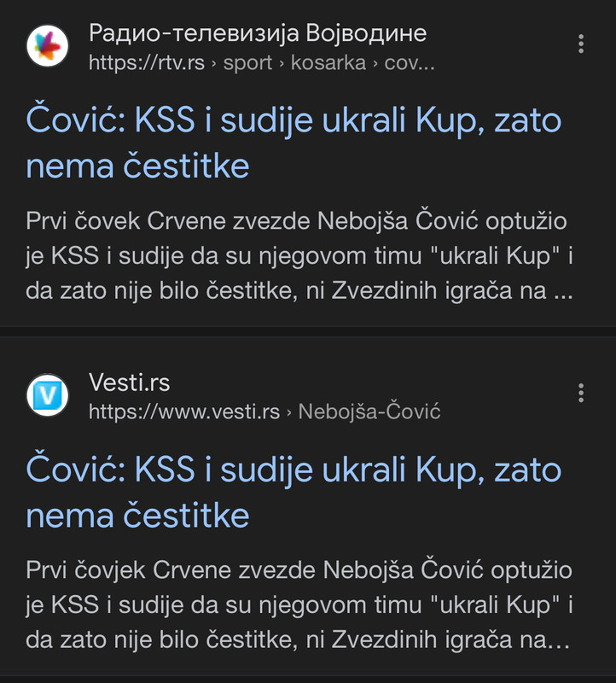Select the 'Nebojša-Čović' breadcrumb segment
The height and width of the screenshot is (683, 616).
(369, 412)
